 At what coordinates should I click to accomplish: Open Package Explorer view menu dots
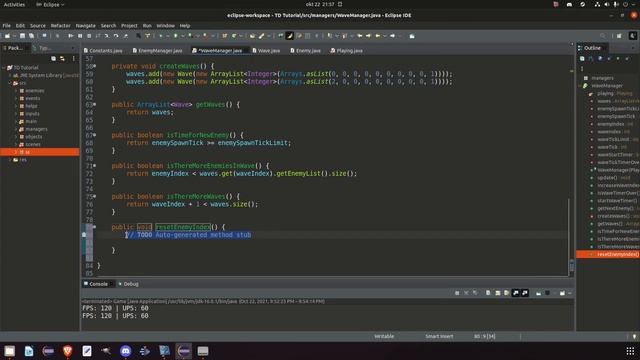pyautogui.click(x=73, y=59)
